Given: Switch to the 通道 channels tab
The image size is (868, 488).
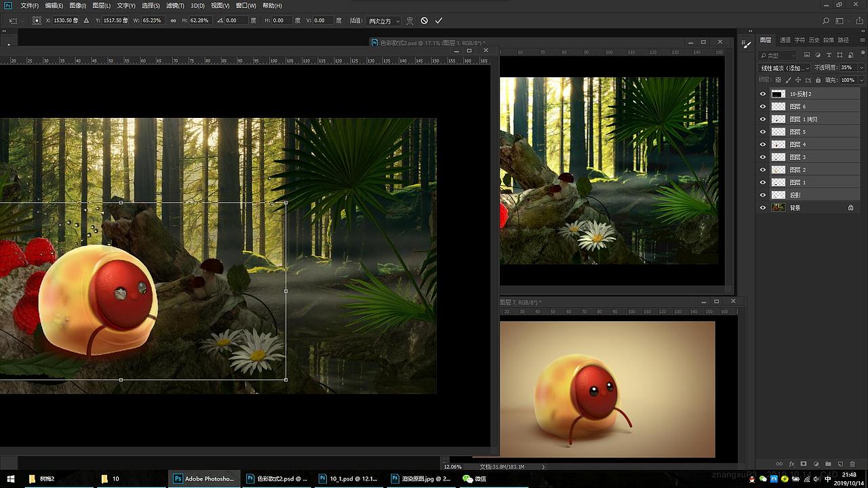Looking at the screenshot, I should [x=785, y=40].
